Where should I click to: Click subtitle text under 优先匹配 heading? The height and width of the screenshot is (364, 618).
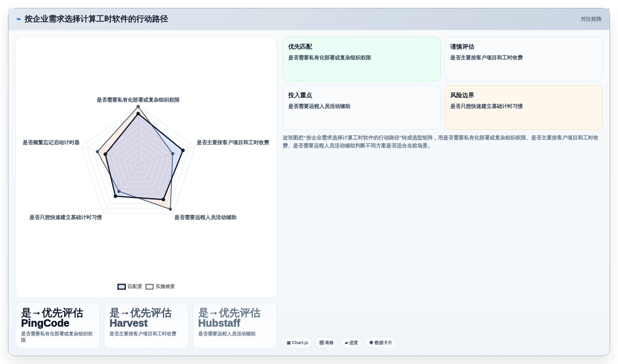click(x=330, y=58)
